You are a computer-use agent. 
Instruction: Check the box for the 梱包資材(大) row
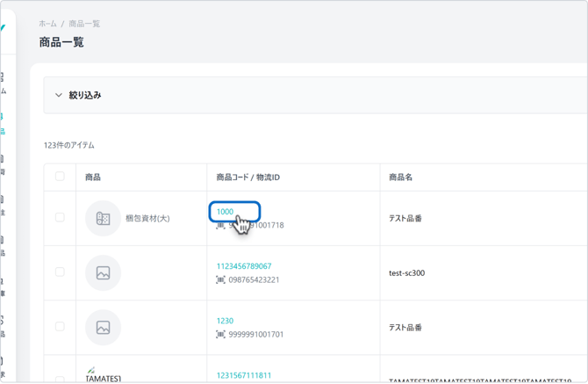(x=60, y=218)
